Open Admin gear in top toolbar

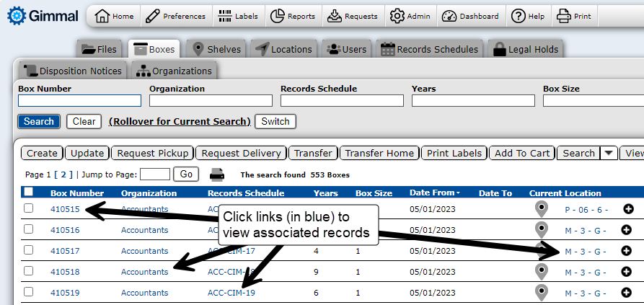[409, 16]
